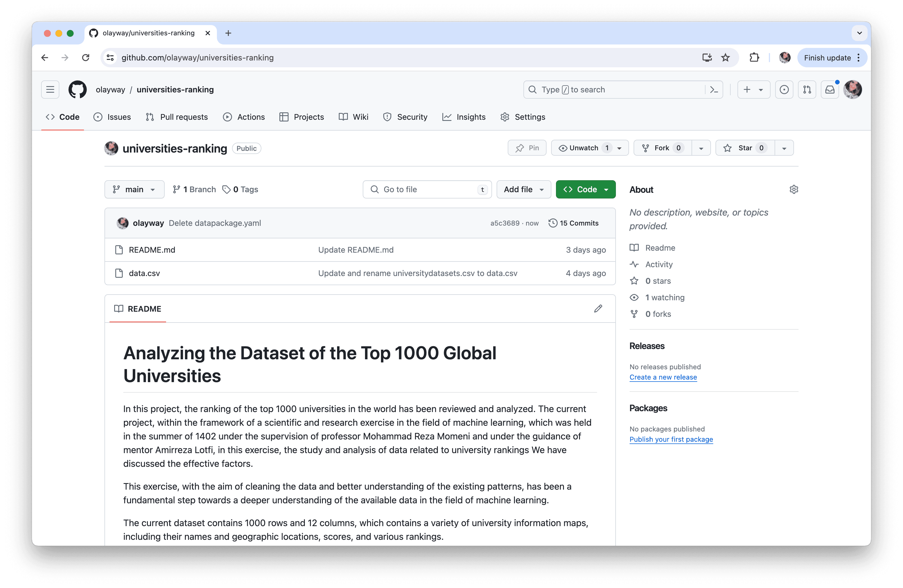Click the issues shortcut icon in header
Viewport: 903px width, 588px height.
tap(784, 90)
